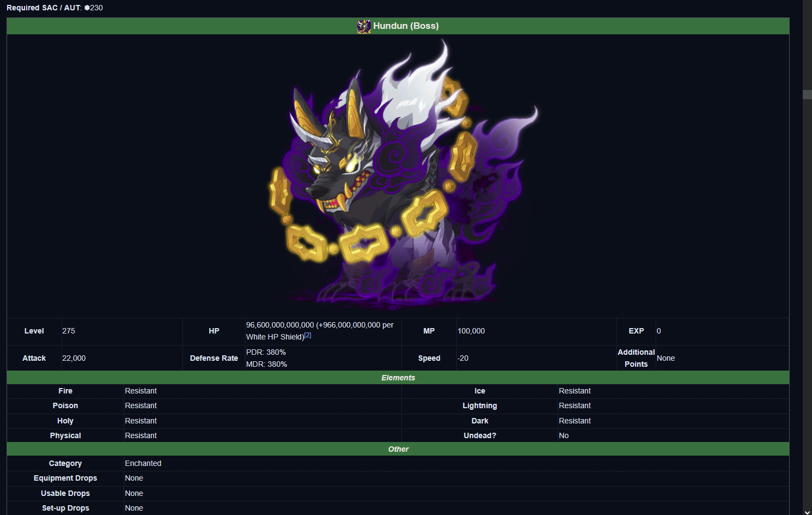Screen dimensions: 812x515
Task: Select the required SAC/AUT value 230
Action: [96, 8]
